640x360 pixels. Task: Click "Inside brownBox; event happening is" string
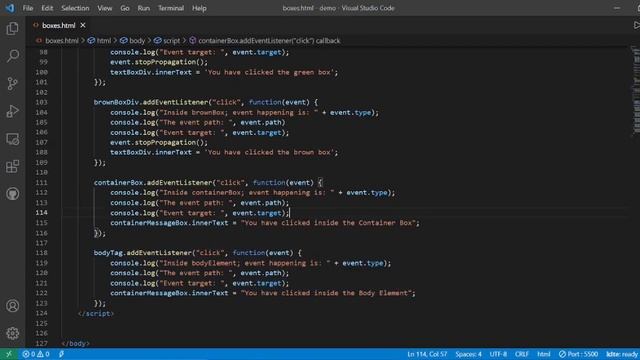pos(238,112)
